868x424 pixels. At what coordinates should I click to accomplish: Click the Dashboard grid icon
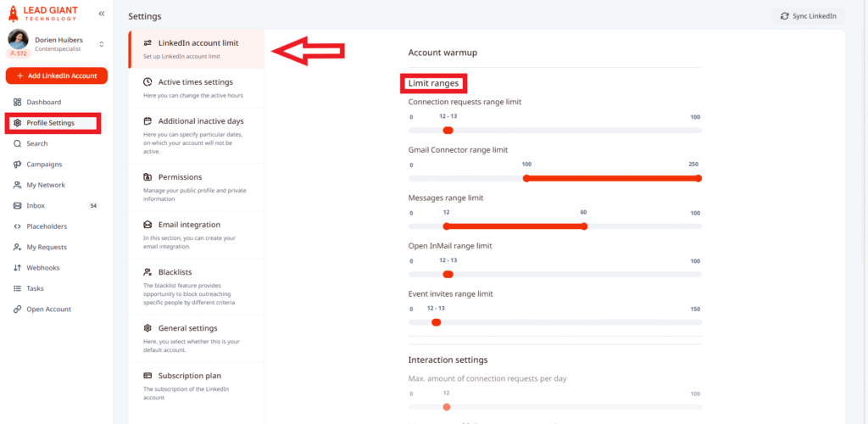[x=18, y=102]
